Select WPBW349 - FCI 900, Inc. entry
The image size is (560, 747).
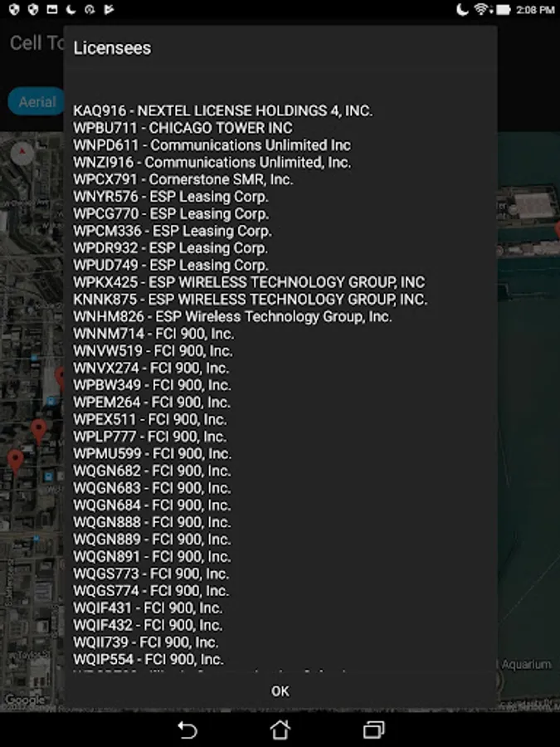[x=153, y=385]
